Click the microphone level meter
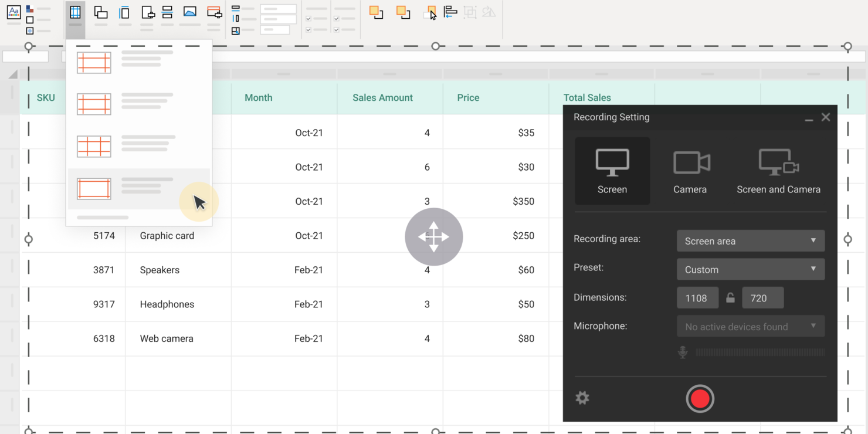Viewport: 868px width, 434px height. [760, 352]
